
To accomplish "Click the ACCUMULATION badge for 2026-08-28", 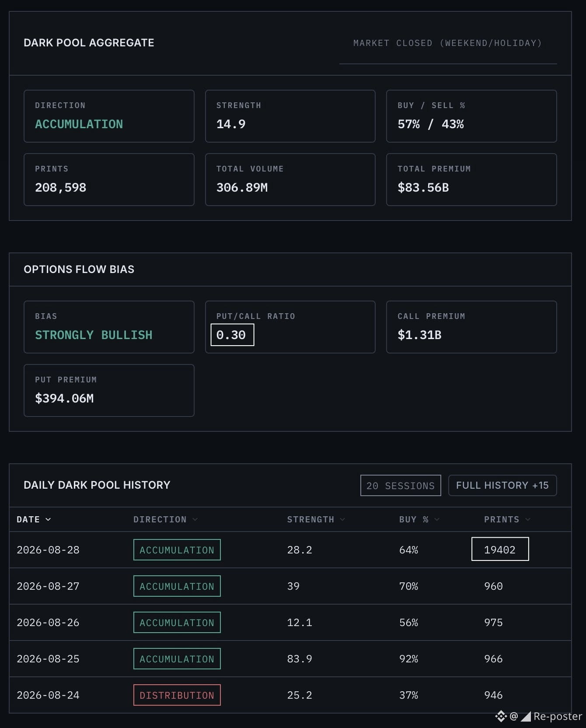I will [x=177, y=550].
